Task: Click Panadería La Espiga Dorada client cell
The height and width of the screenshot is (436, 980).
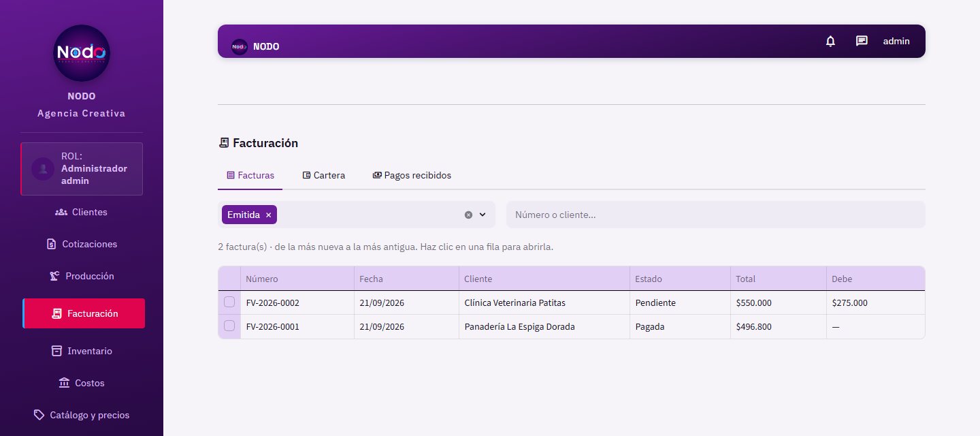Action: click(544, 326)
